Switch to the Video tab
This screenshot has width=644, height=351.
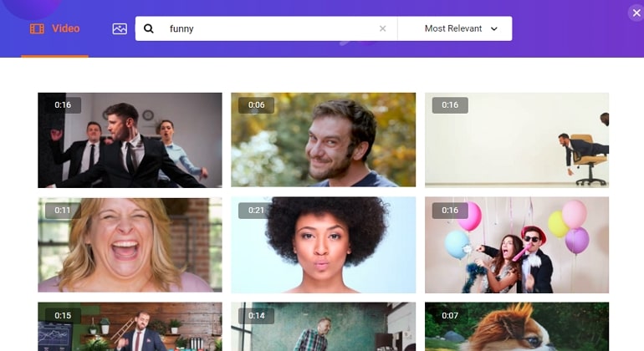[x=54, y=28]
